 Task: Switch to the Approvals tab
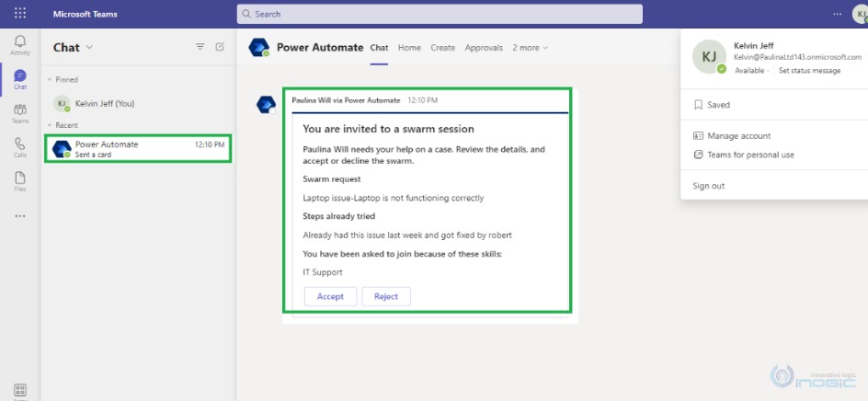point(484,48)
